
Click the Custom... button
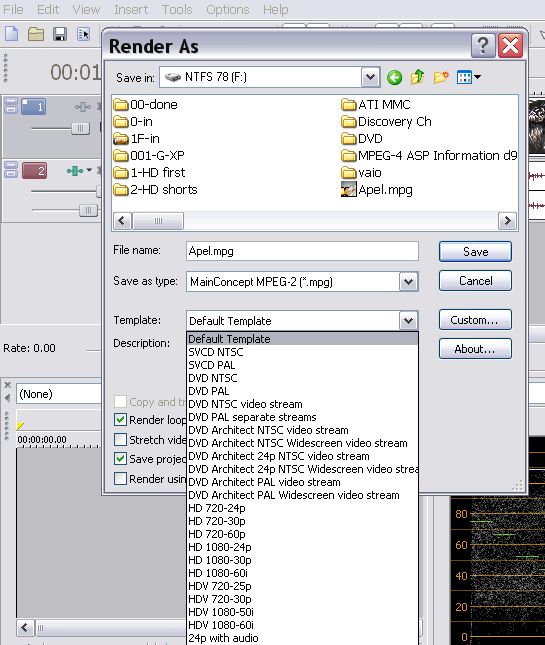coord(475,320)
